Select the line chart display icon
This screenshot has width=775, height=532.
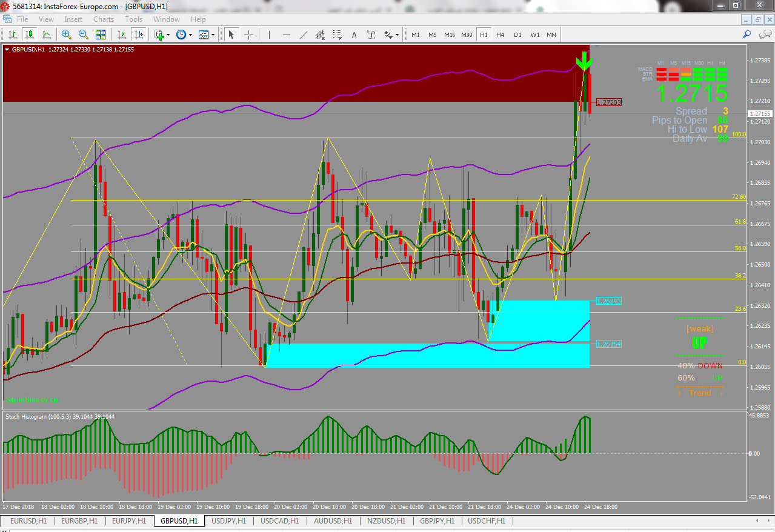pyautogui.click(x=47, y=35)
